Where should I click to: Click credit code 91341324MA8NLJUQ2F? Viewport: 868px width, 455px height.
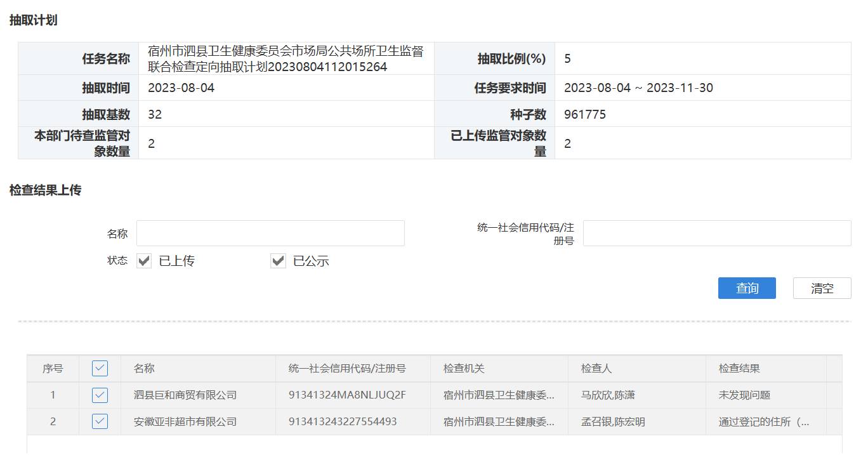[347, 395]
